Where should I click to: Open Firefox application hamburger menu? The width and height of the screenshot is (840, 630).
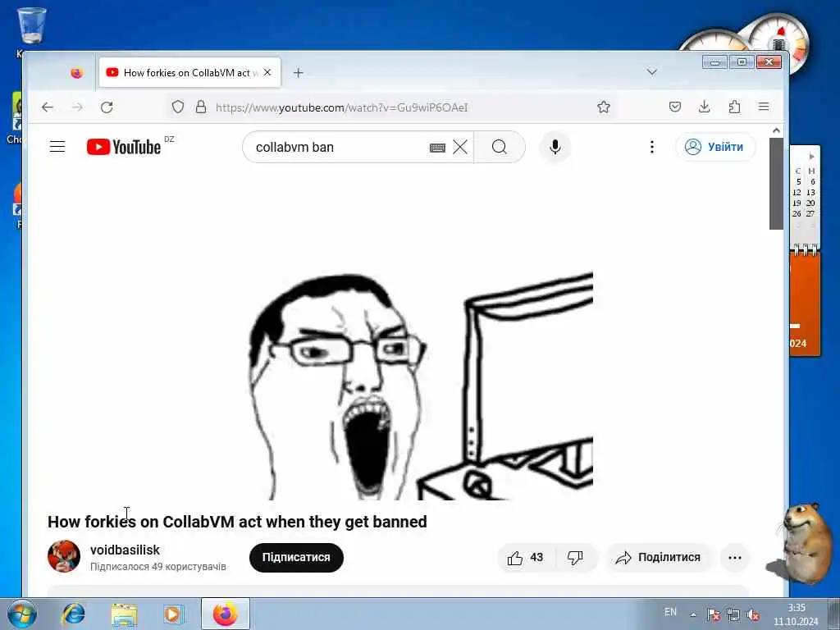click(764, 107)
